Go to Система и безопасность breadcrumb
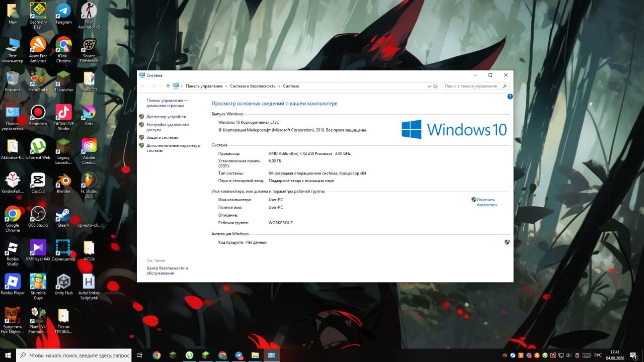This screenshot has width=644, height=362. 253,86
